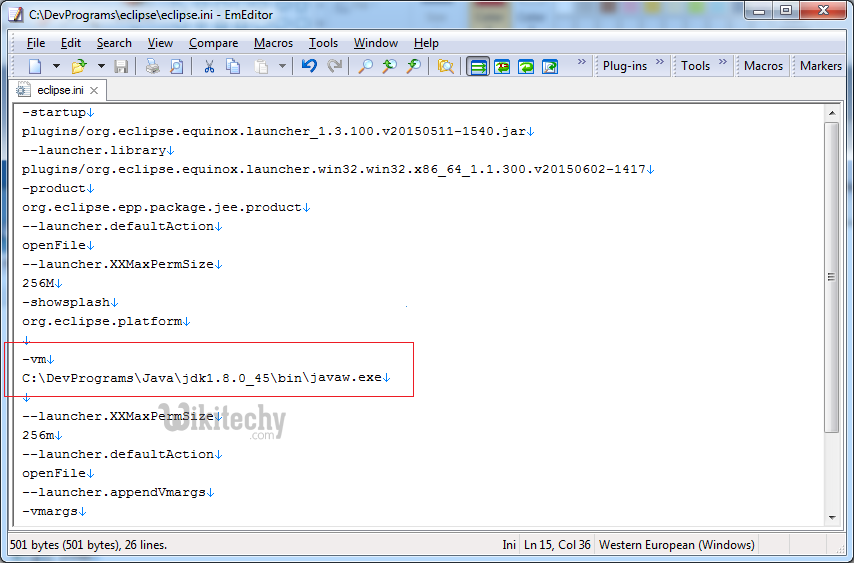Undo the last edit
The height and width of the screenshot is (563, 854).
tap(309, 66)
